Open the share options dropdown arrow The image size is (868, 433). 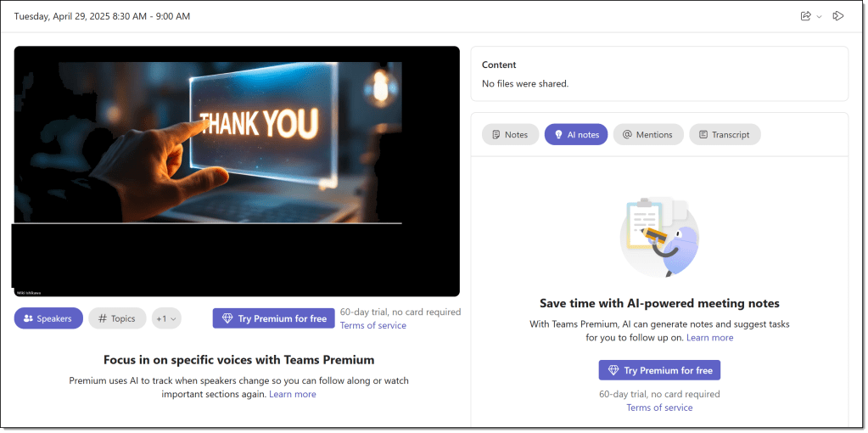pyautogui.click(x=819, y=17)
